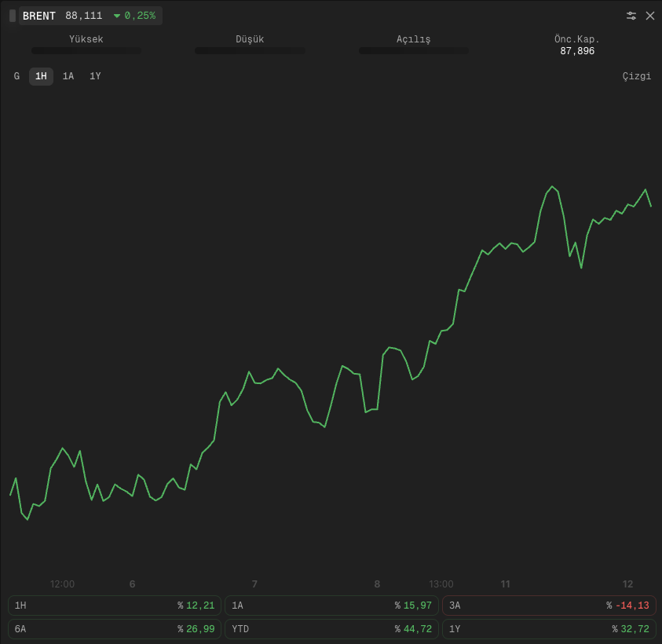Click the gray drag handle beside BRENT
662x644 pixels.
13,16
